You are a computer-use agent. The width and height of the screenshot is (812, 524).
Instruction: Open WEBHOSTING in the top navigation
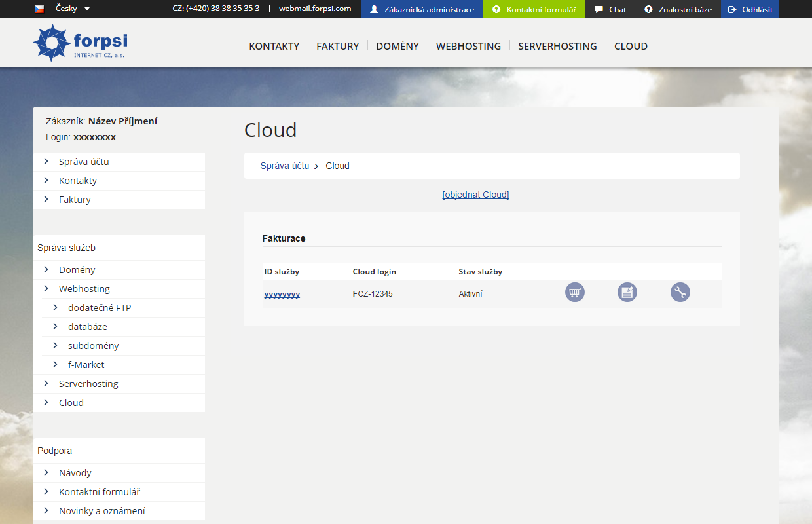click(x=468, y=46)
